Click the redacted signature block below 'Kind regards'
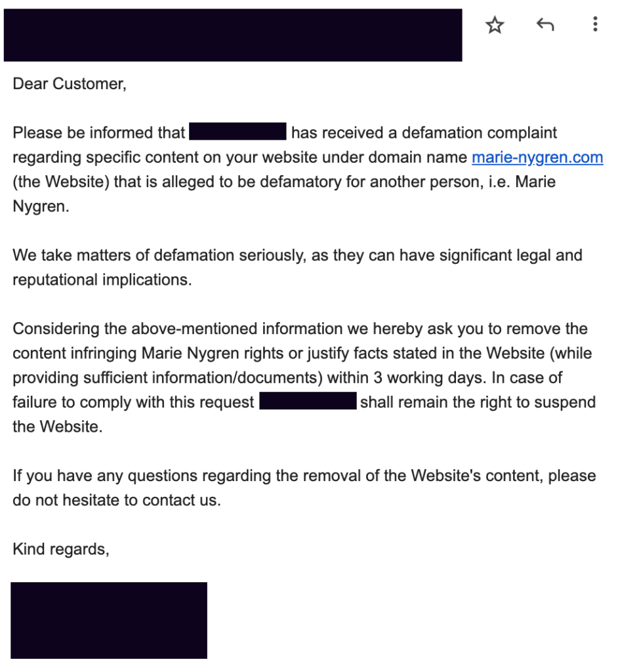 click(109, 619)
